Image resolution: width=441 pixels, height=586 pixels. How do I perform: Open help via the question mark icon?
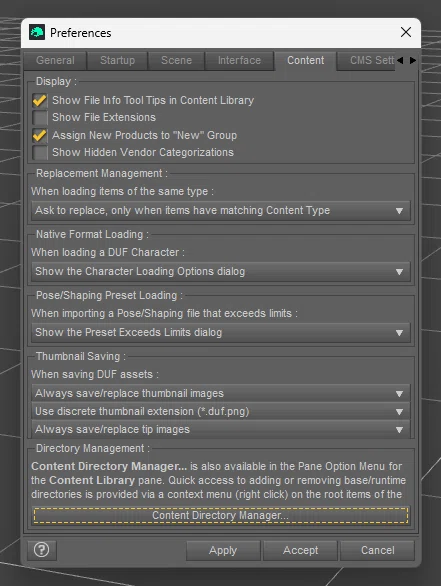click(41, 550)
